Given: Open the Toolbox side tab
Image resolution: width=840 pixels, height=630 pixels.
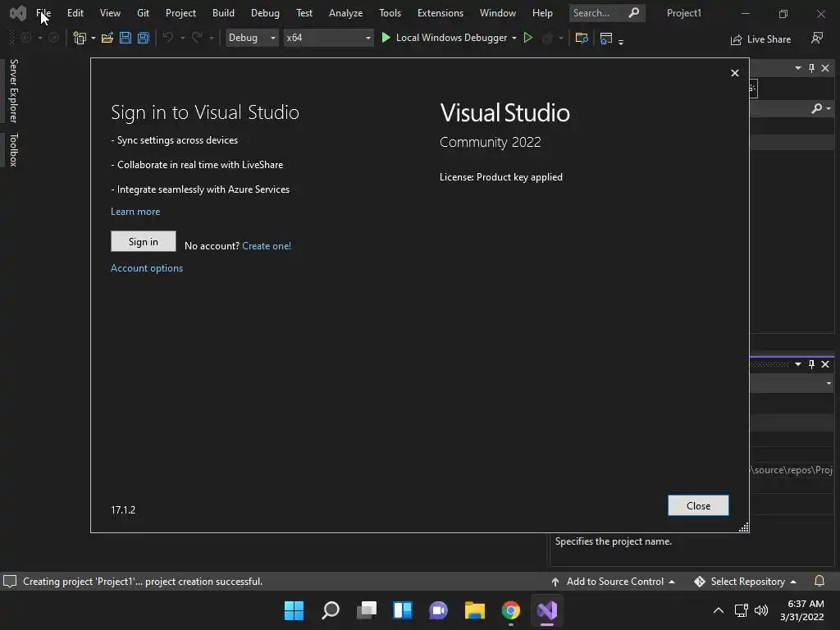Looking at the screenshot, I should pyautogui.click(x=14, y=150).
